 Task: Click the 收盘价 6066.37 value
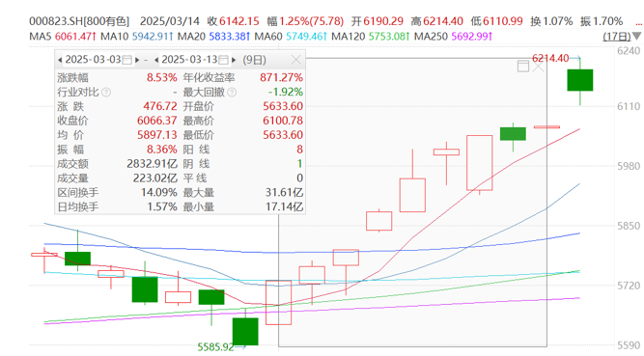pyautogui.click(x=156, y=121)
